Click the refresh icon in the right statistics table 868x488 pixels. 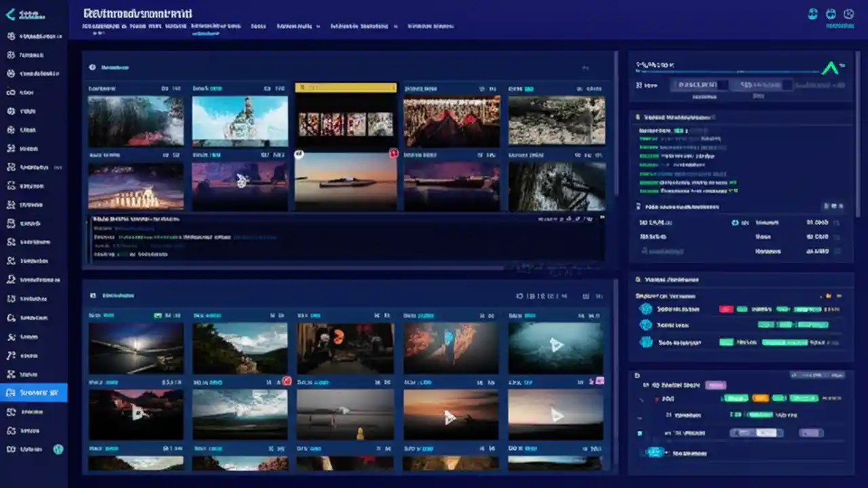734,222
